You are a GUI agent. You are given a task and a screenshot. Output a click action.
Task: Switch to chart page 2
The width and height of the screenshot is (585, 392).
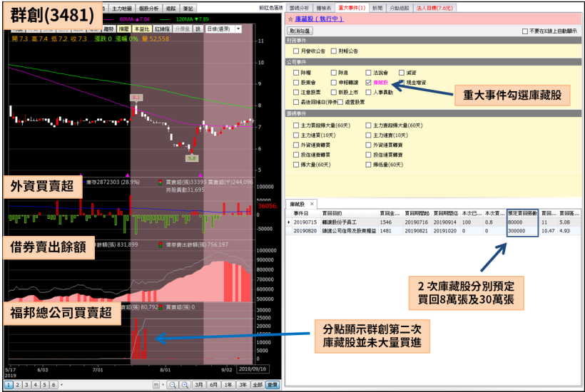(18, 385)
